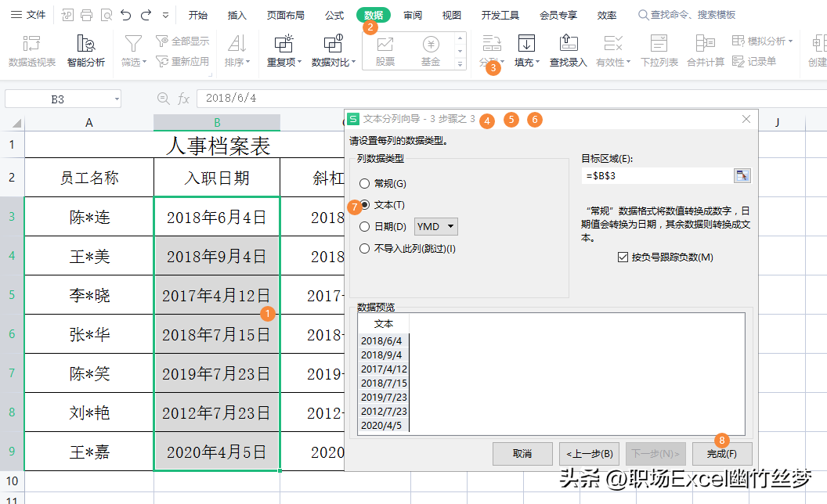Screen dimensions: 827x504
Task: Select the 文本(T) radio button
Action: pos(365,204)
